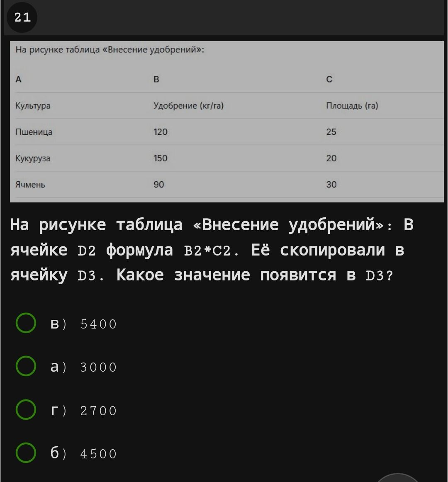
Task: Click the Кукуруза row label
Action: click(33, 158)
